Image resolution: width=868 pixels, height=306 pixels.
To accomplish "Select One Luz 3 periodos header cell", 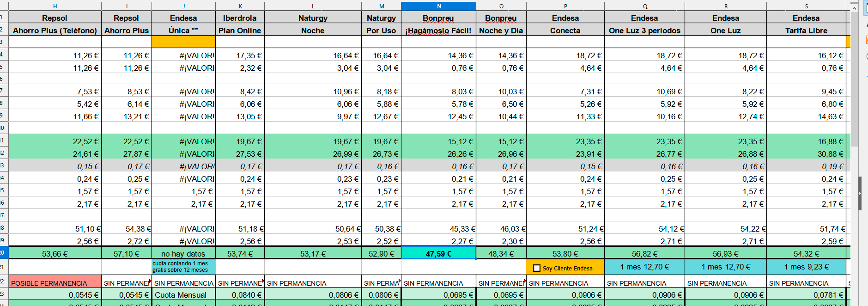I will pyautogui.click(x=645, y=31).
